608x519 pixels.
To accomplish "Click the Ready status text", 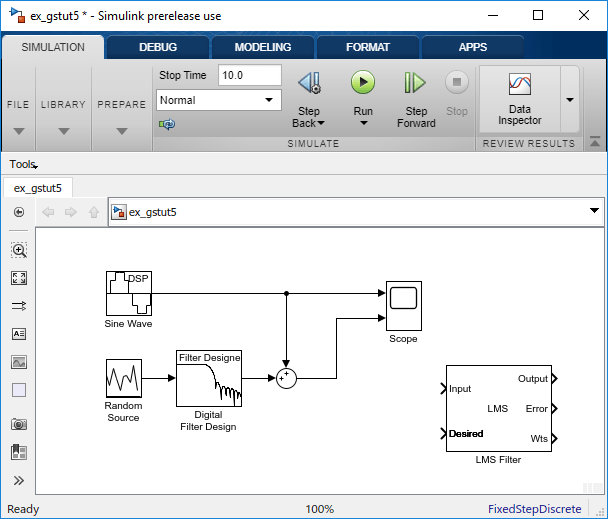I will tap(23, 509).
